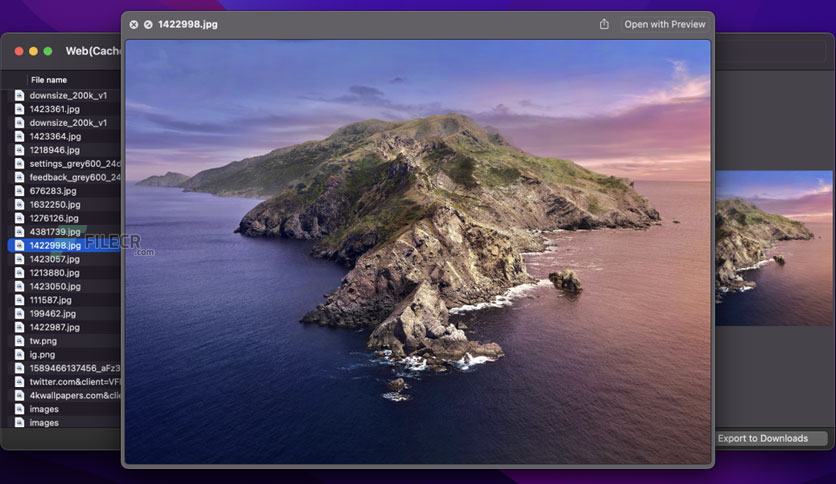Viewport: 836px width, 484px height.
Task: Click file icon beside 676283.jpg
Action: (x=20, y=191)
